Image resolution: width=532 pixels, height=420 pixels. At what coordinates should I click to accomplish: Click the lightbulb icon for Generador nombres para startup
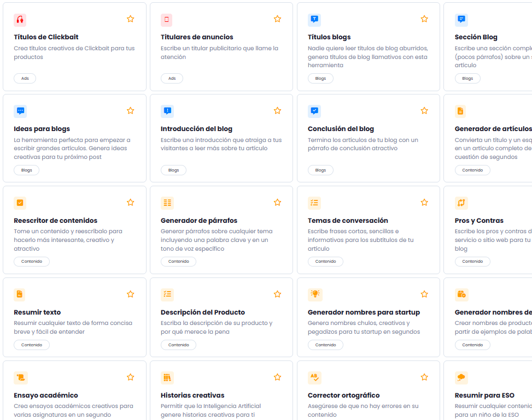pos(314,294)
